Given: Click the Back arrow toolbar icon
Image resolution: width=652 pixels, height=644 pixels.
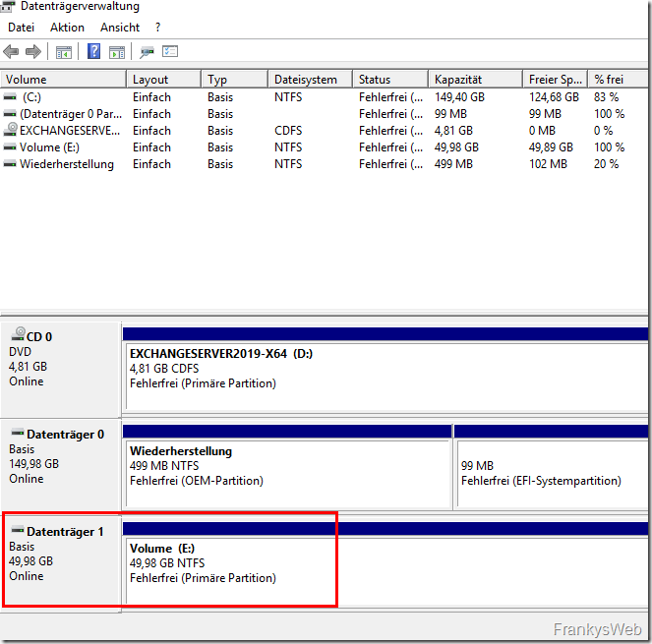Looking at the screenshot, I should [x=11, y=51].
